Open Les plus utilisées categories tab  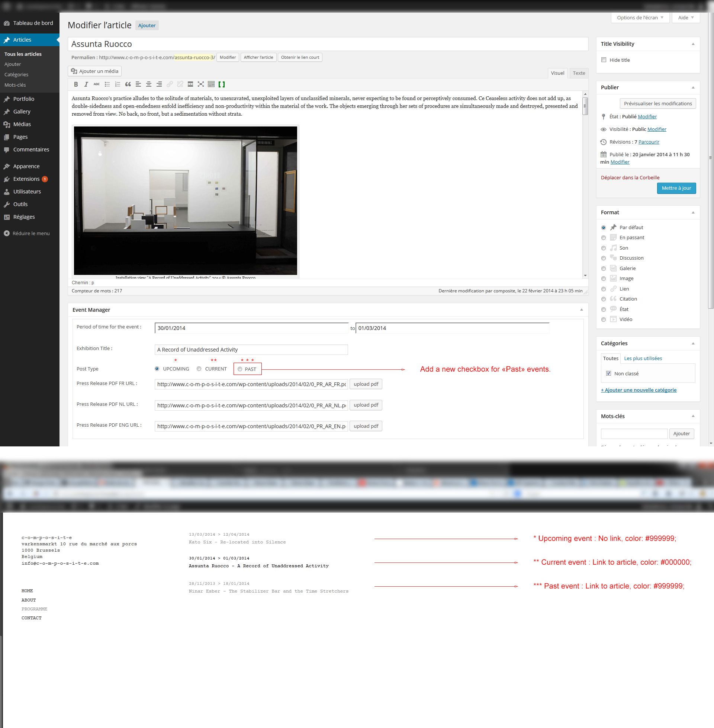pos(643,358)
